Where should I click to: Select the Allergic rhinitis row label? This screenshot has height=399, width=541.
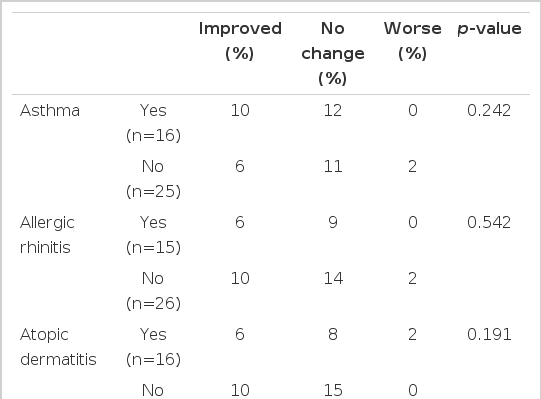47,235
